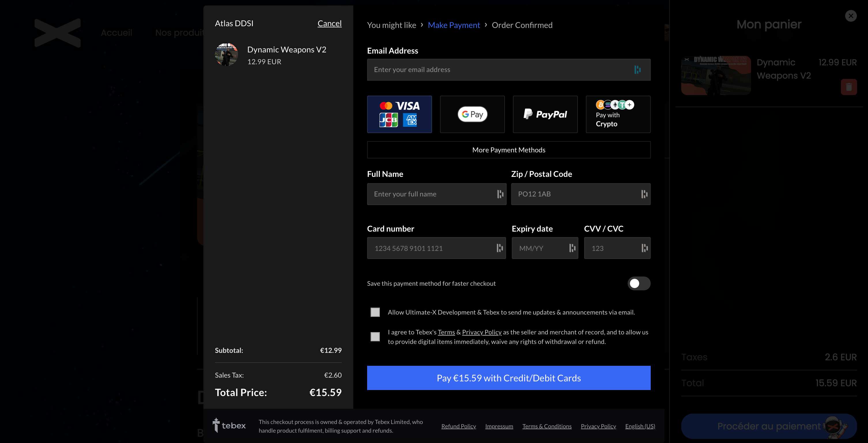
Task: Open More Payment Methods
Action: pos(508,150)
